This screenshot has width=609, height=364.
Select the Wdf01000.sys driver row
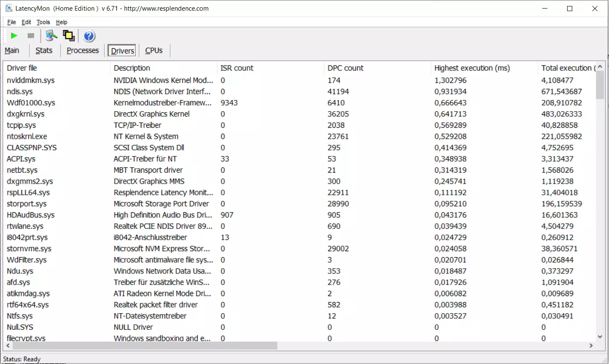(x=299, y=103)
